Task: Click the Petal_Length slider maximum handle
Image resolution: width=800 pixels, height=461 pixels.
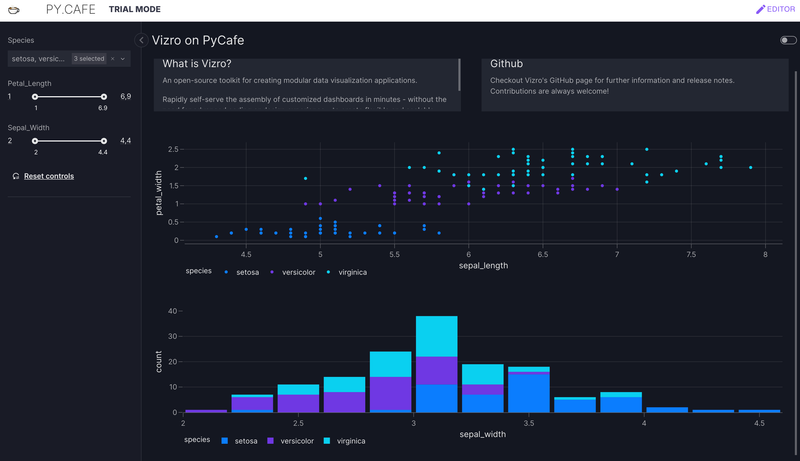Action: (x=104, y=96)
